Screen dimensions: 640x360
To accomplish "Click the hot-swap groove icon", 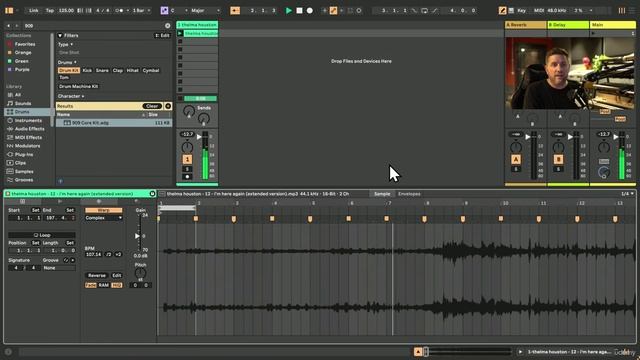I will [66, 260].
